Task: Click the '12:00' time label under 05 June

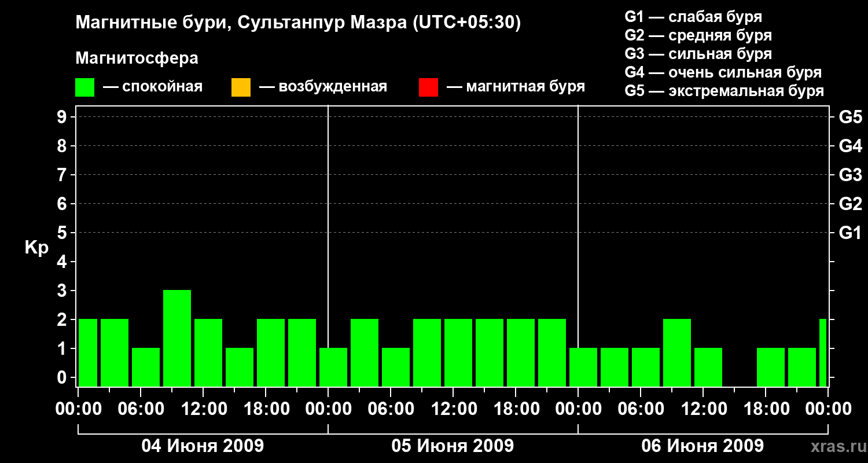Action: [x=453, y=409]
